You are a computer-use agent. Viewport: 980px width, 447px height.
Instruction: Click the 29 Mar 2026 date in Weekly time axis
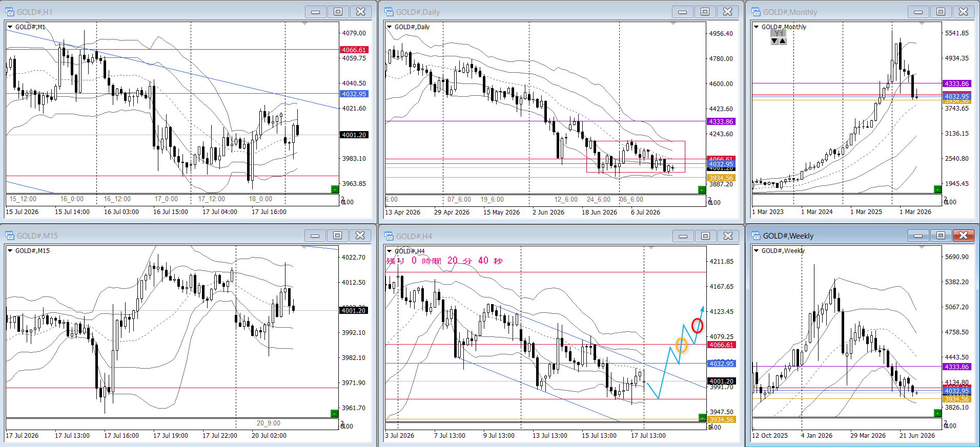tap(868, 435)
